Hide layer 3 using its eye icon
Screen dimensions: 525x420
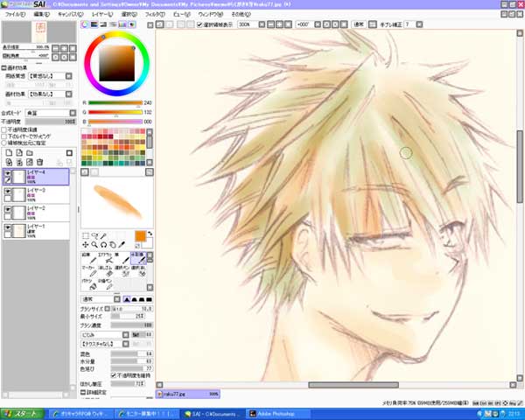7,192
